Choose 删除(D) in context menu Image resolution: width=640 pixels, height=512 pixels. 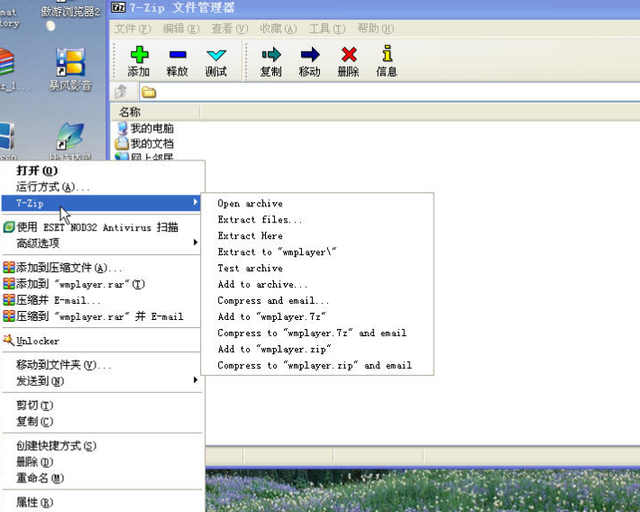[102, 462]
